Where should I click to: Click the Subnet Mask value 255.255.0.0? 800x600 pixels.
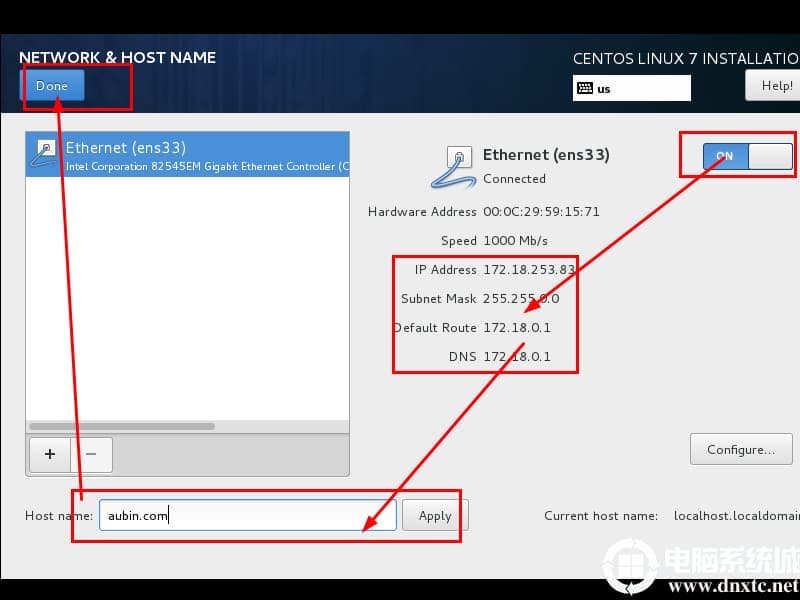(521, 298)
